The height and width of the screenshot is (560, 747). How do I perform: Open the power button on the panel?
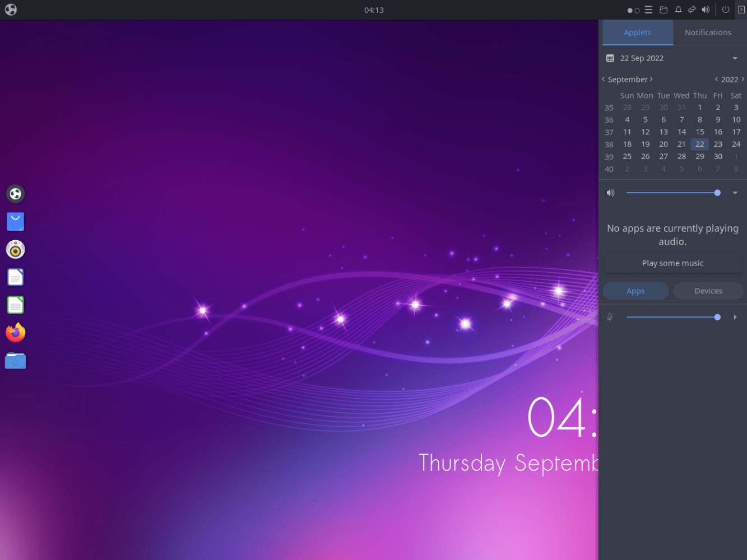pyautogui.click(x=725, y=10)
